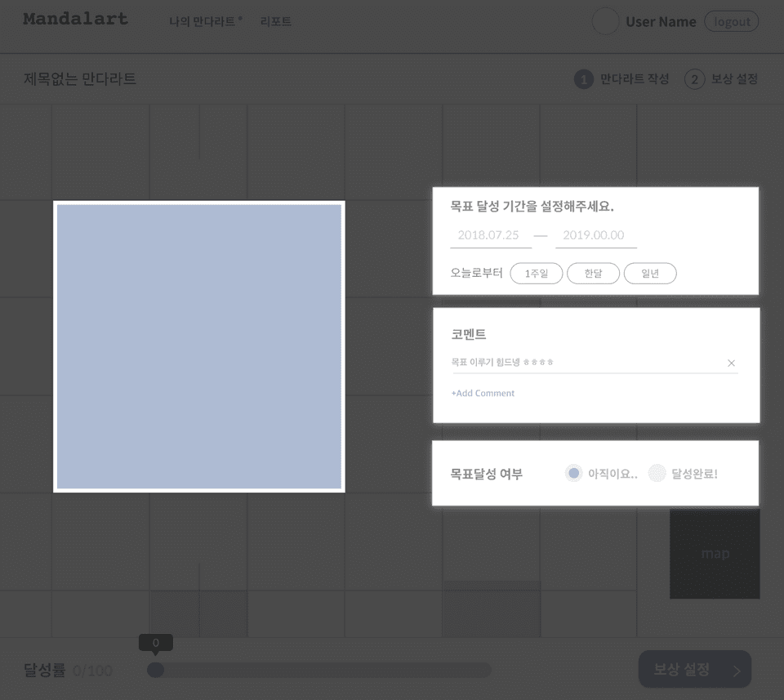Click the step 2 circle icon
The height and width of the screenshot is (700, 784).
tap(694, 79)
